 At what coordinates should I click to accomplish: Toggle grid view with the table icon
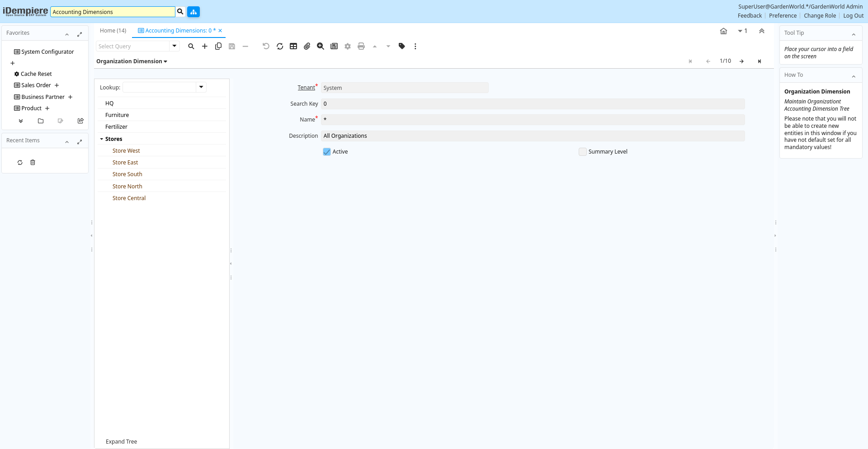293,46
